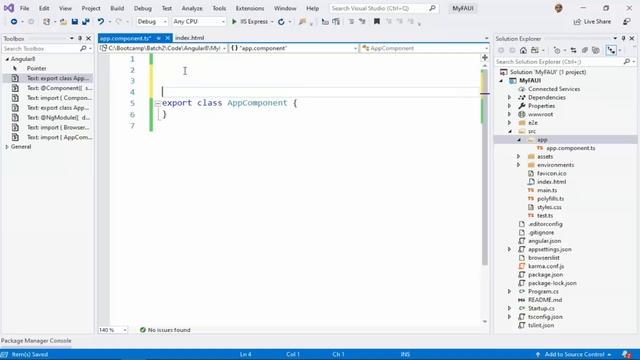
Task: Click No issues found indicator
Action: pyautogui.click(x=165, y=330)
